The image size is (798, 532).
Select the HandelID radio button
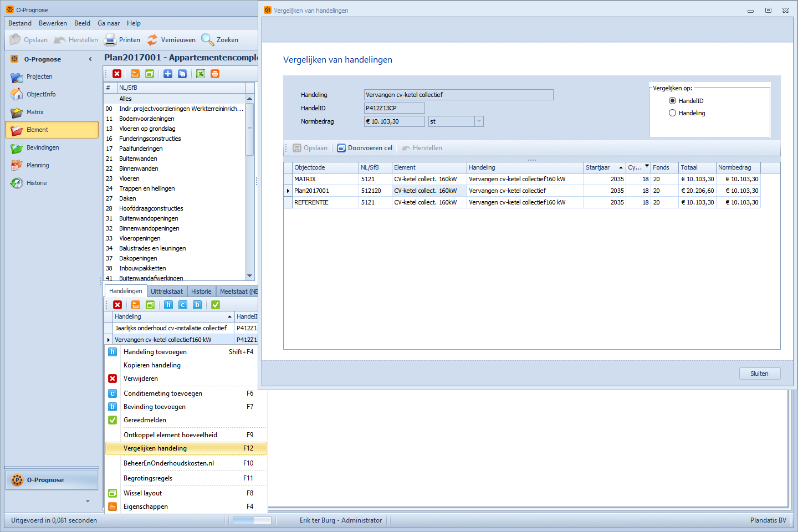pos(673,101)
